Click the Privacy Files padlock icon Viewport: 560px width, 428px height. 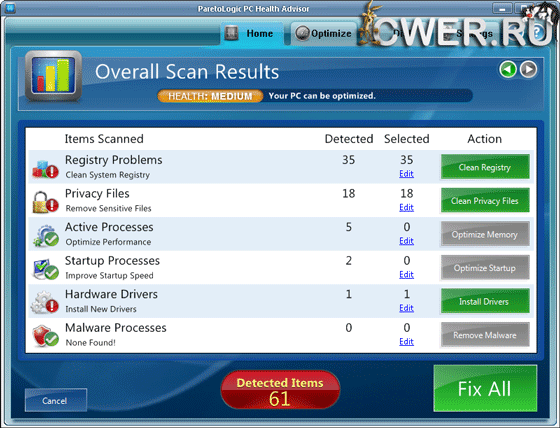(45, 202)
